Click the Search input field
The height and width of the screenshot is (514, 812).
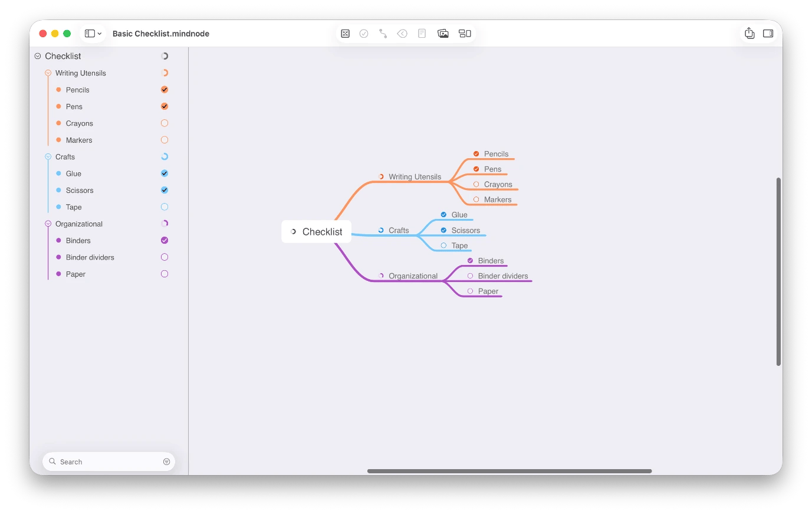pos(109,461)
